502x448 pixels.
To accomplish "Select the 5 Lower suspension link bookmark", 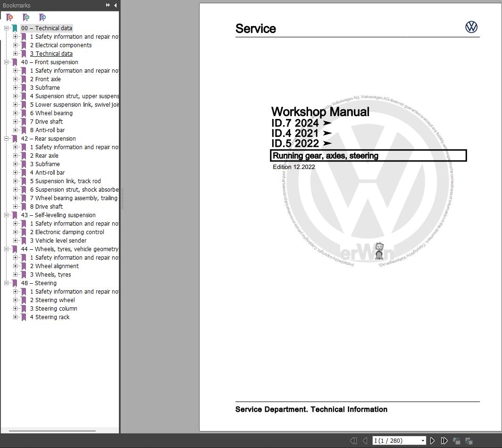I will pyautogui.click(x=74, y=105).
